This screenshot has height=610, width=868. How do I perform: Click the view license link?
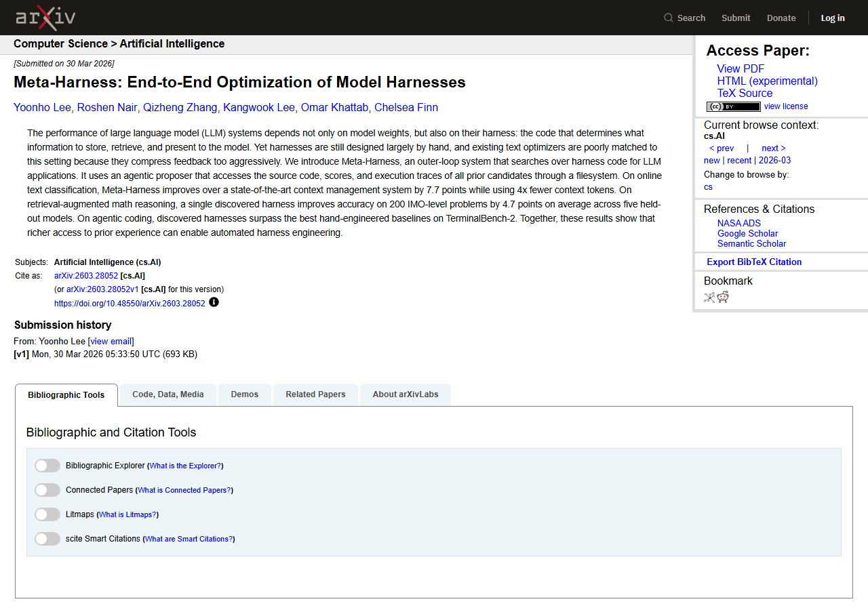[x=786, y=106]
